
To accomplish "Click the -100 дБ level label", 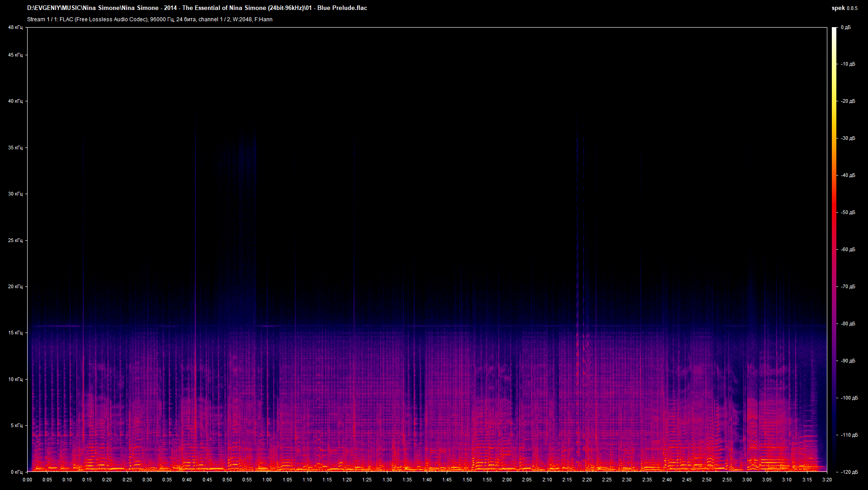I will (x=849, y=398).
